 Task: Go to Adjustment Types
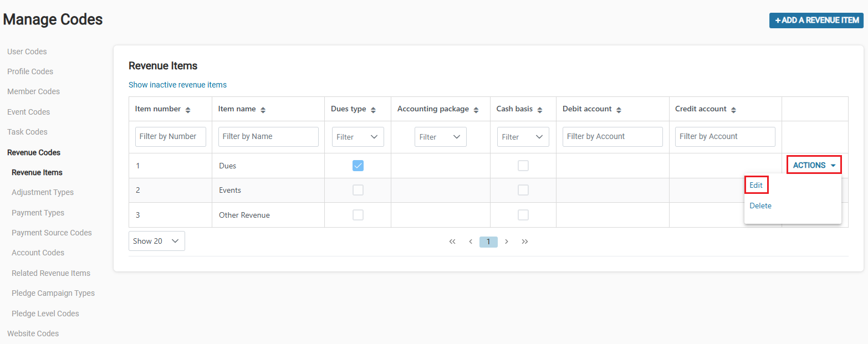tap(43, 192)
